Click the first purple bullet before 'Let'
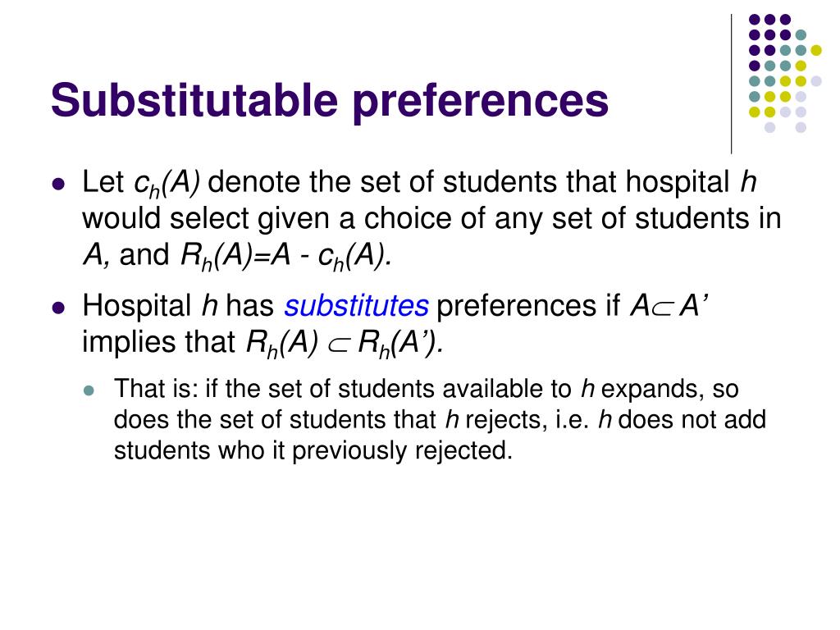 point(58,185)
